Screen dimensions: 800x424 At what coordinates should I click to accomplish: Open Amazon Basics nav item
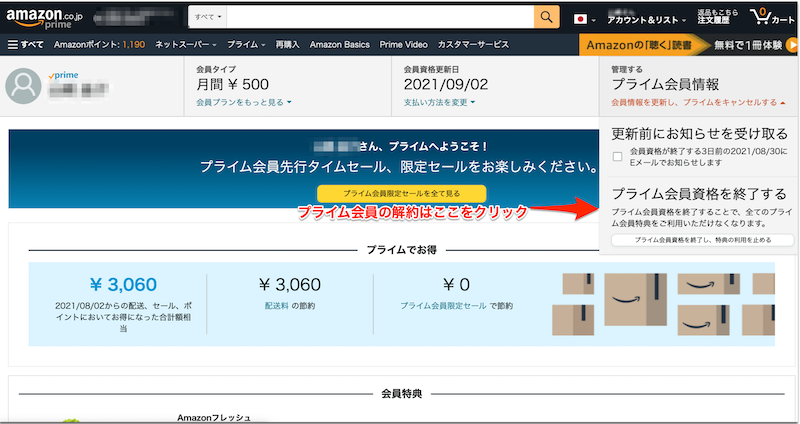pyautogui.click(x=339, y=45)
